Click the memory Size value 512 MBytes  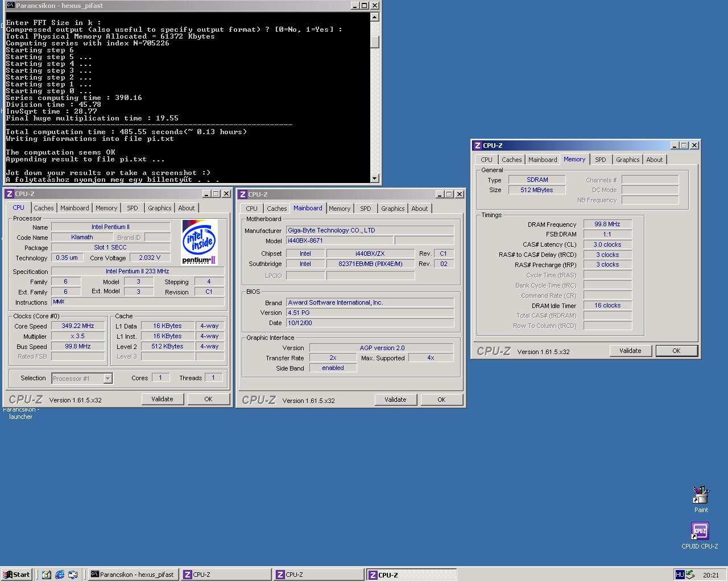(x=537, y=190)
